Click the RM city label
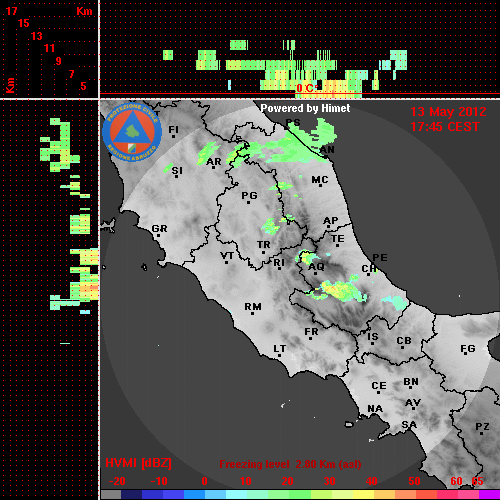500x500 pixels. (x=253, y=307)
